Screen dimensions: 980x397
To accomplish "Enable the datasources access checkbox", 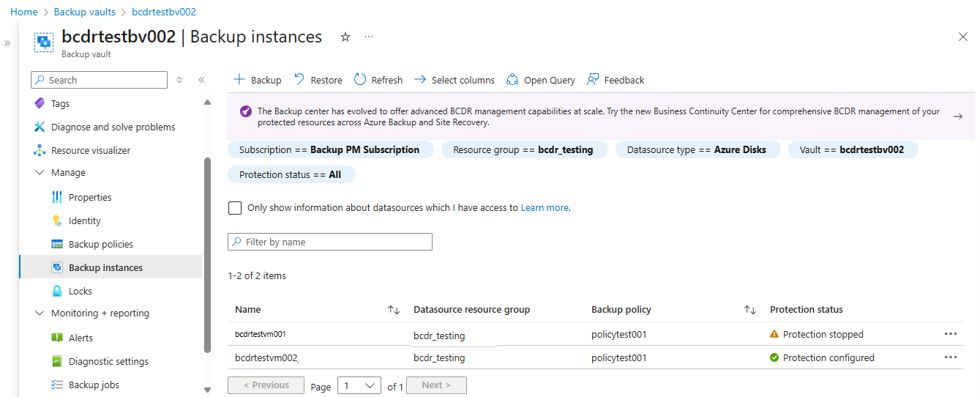I will [235, 208].
